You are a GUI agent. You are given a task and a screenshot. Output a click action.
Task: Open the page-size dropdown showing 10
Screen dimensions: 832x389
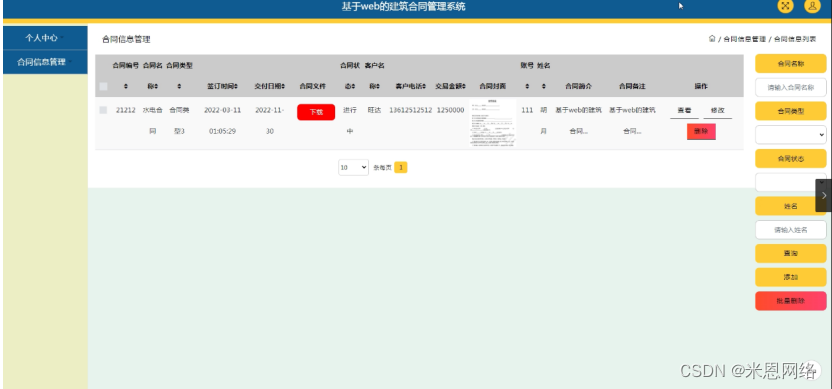click(x=353, y=167)
